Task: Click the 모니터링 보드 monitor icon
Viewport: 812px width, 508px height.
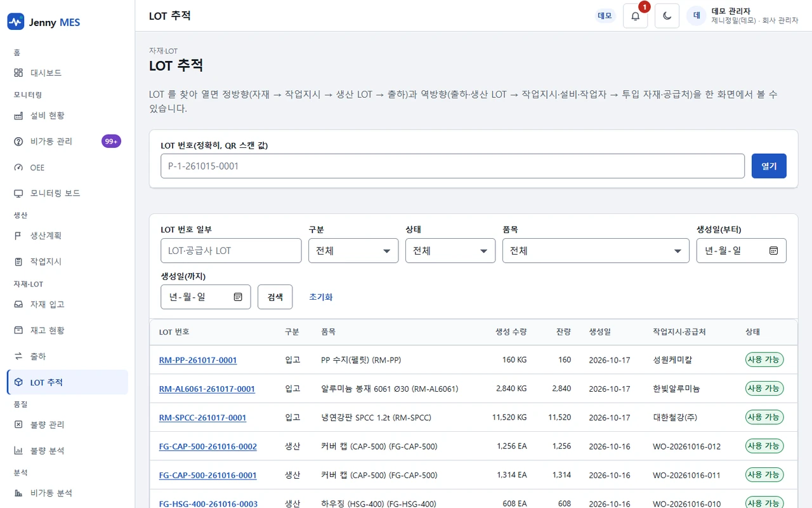Action: click(x=18, y=193)
